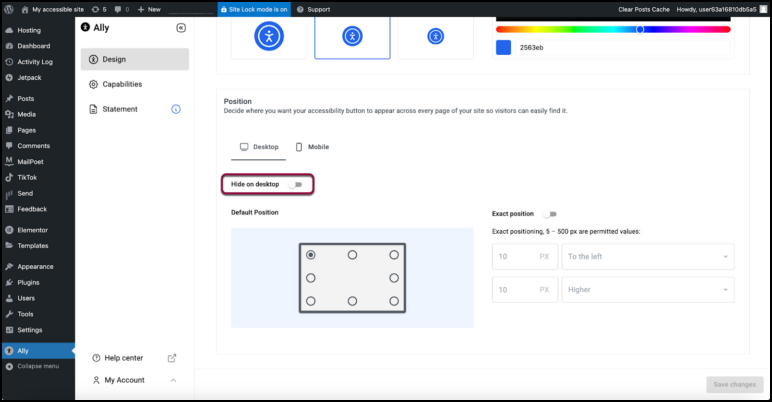Enable the Exact position toggle
The height and width of the screenshot is (402, 772).
click(549, 214)
